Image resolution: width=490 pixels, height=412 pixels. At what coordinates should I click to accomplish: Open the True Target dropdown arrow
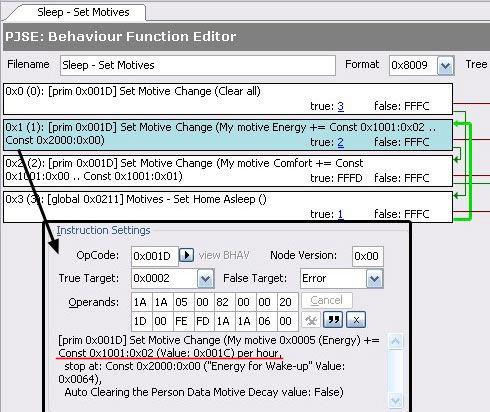point(205,279)
